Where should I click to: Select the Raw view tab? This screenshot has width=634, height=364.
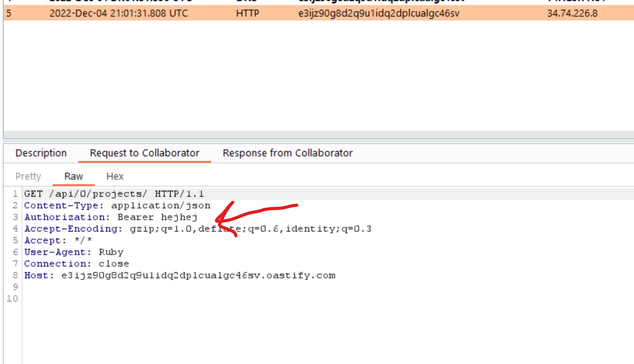click(x=73, y=176)
